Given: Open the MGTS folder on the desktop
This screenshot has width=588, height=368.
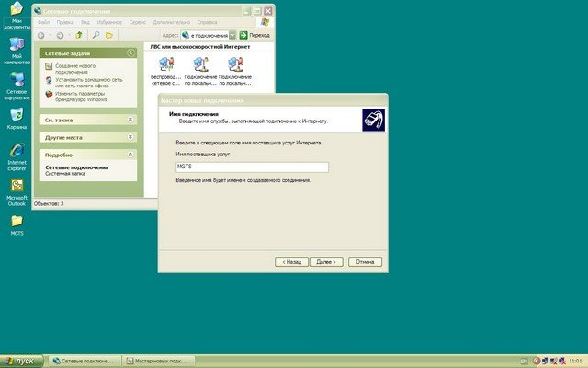Looking at the screenshot, I should click(17, 224).
